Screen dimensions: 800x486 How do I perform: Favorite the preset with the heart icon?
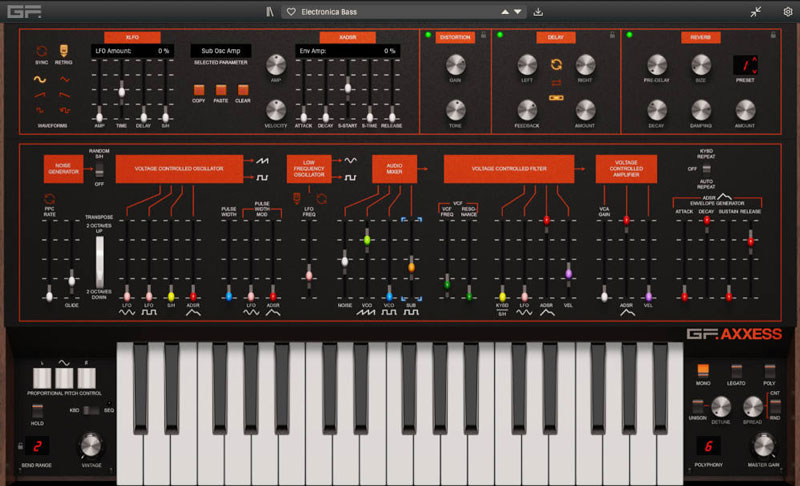[290, 12]
